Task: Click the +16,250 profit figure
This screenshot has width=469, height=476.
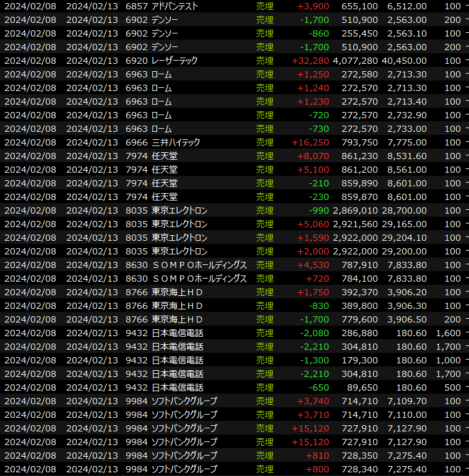Action: coord(312,142)
